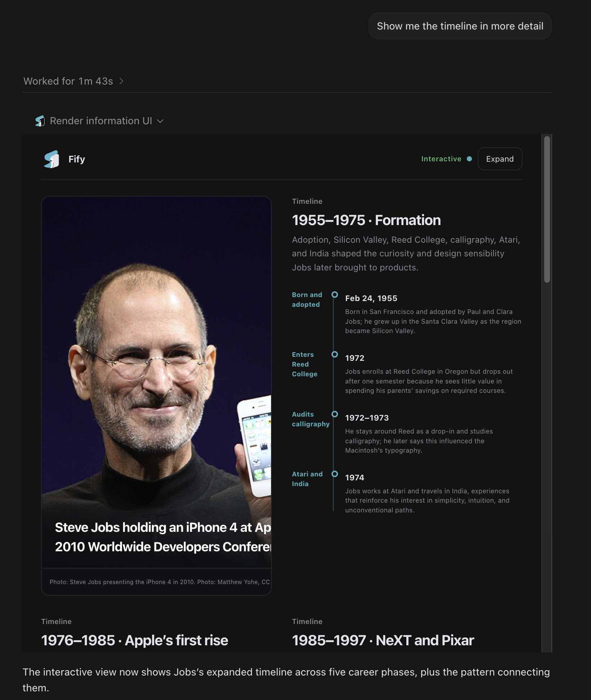591x700 pixels.
Task: Click the 'Feb 24, 1955' date heading
Action: pyautogui.click(x=371, y=299)
